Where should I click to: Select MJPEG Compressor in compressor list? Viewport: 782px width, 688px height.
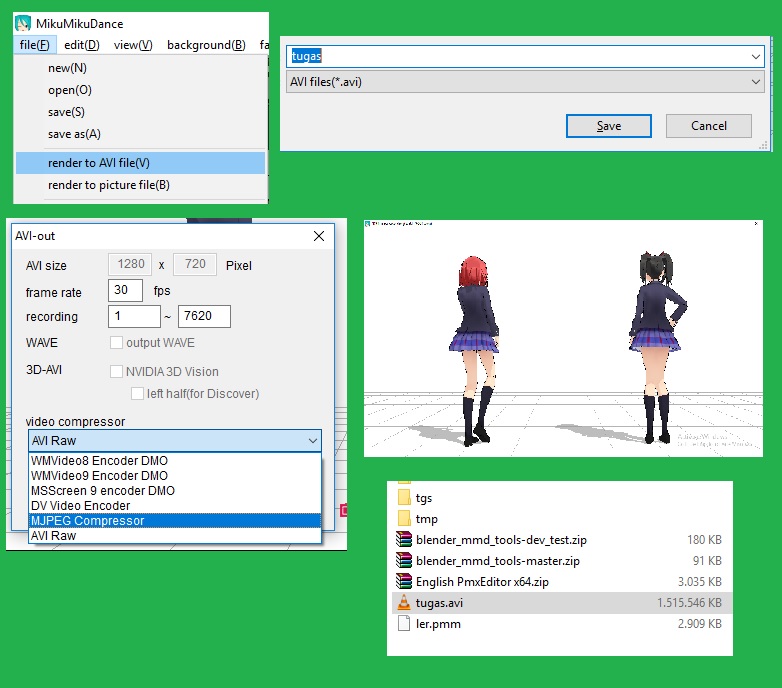(175, 520)
